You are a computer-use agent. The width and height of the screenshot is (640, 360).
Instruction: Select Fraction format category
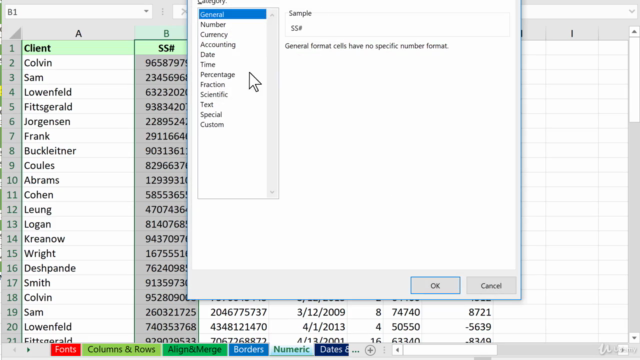click(x=212, y=84)
